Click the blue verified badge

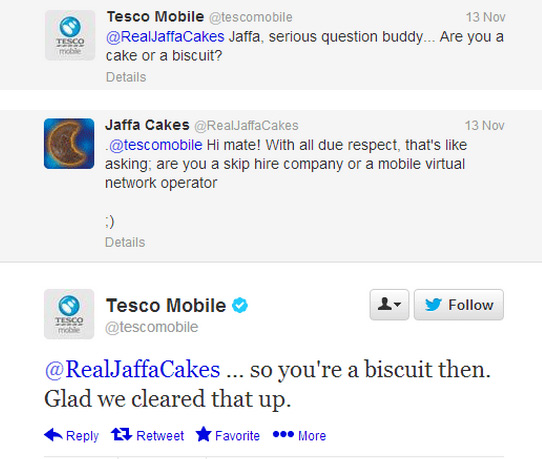(x=240, y=305)
